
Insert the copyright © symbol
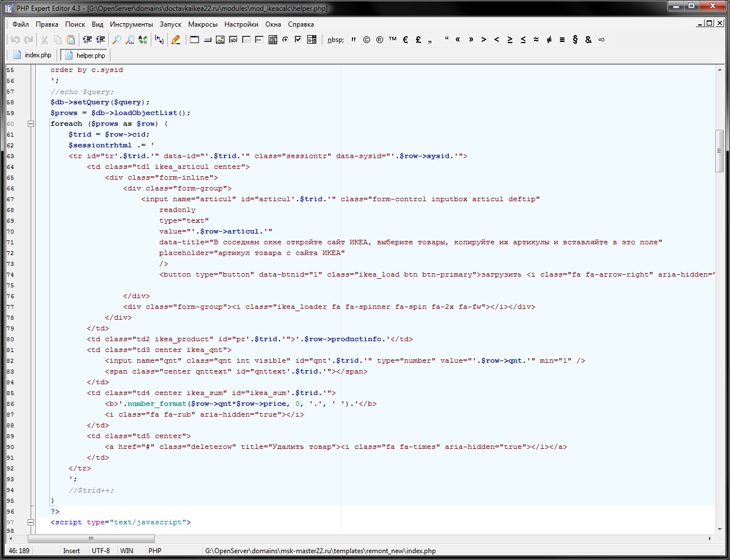367,40
